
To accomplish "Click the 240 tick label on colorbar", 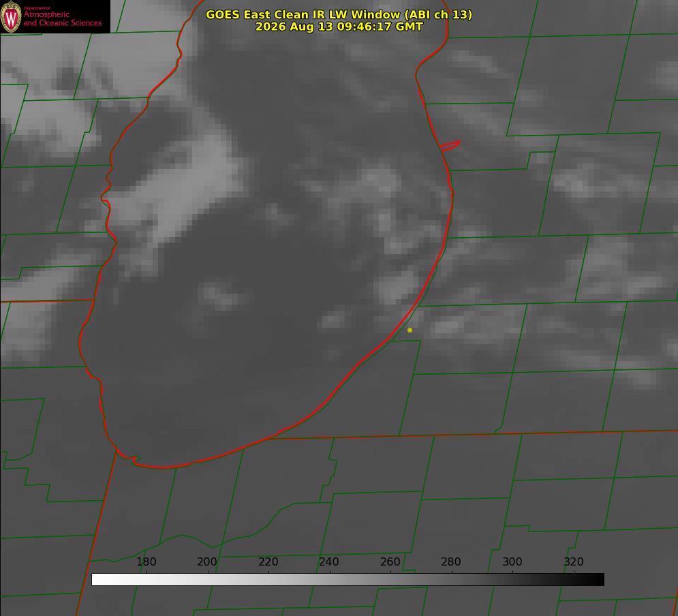I will point(329,561).
